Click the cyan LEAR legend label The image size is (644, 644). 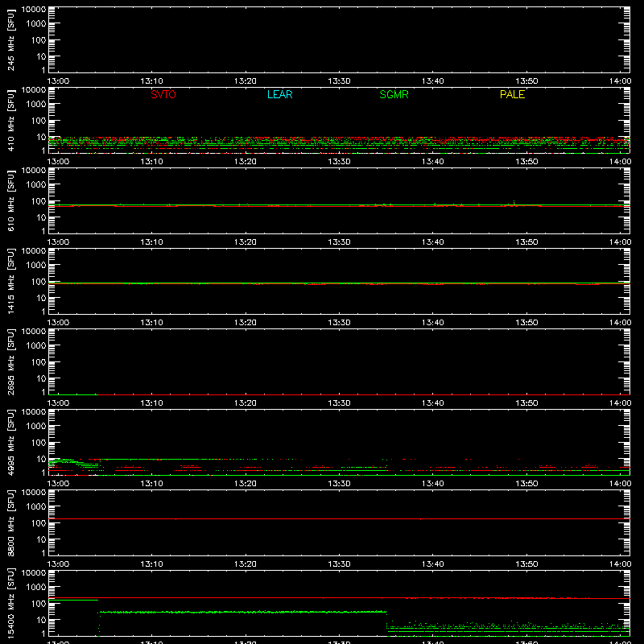[x=279, y=94]
